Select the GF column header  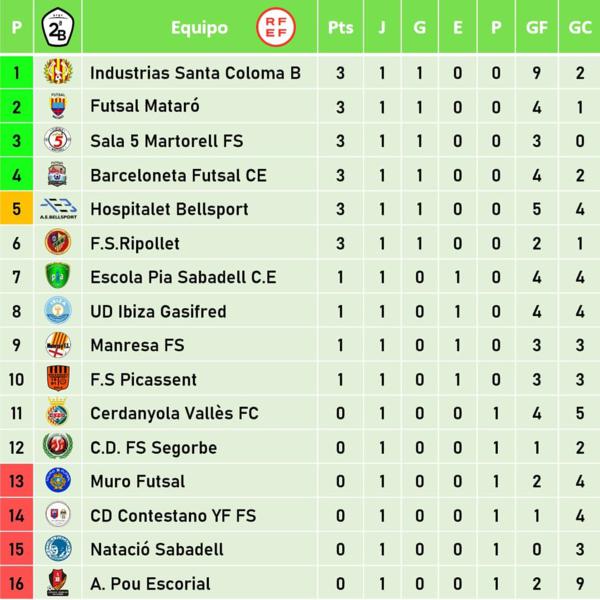tap(537, 27)
